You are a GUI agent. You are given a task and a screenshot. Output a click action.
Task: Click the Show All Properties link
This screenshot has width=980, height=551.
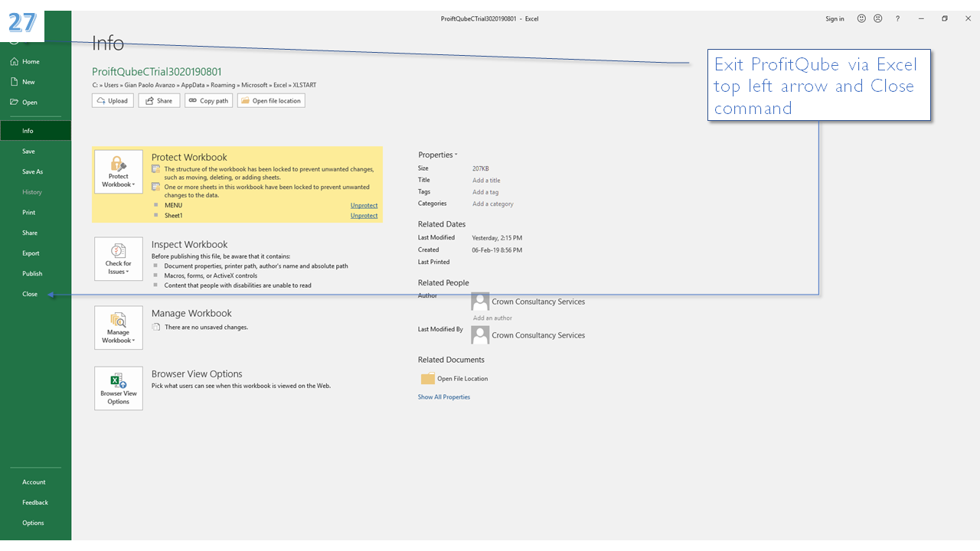tap(444, 397)
